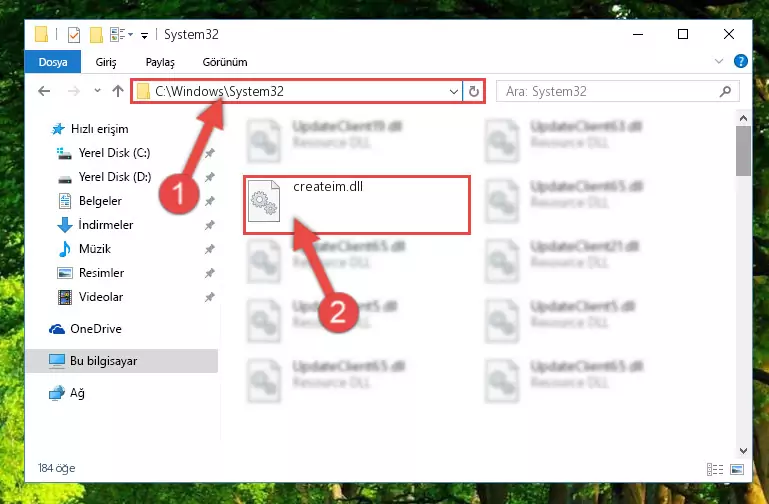Click the 184 öğe status text
Image resolution: width=769 pixels, height=504 pixels.
coord(56,468)
